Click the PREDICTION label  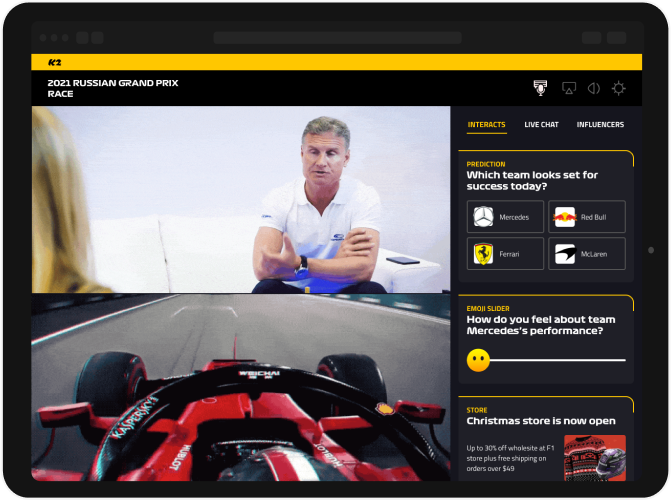[x=486, y=164]
